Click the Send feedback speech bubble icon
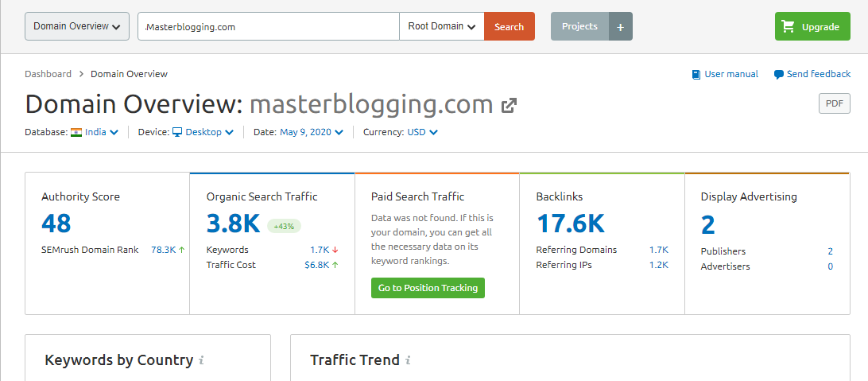The height and width of the screenshot is (381, 868). tap(779, 74)
